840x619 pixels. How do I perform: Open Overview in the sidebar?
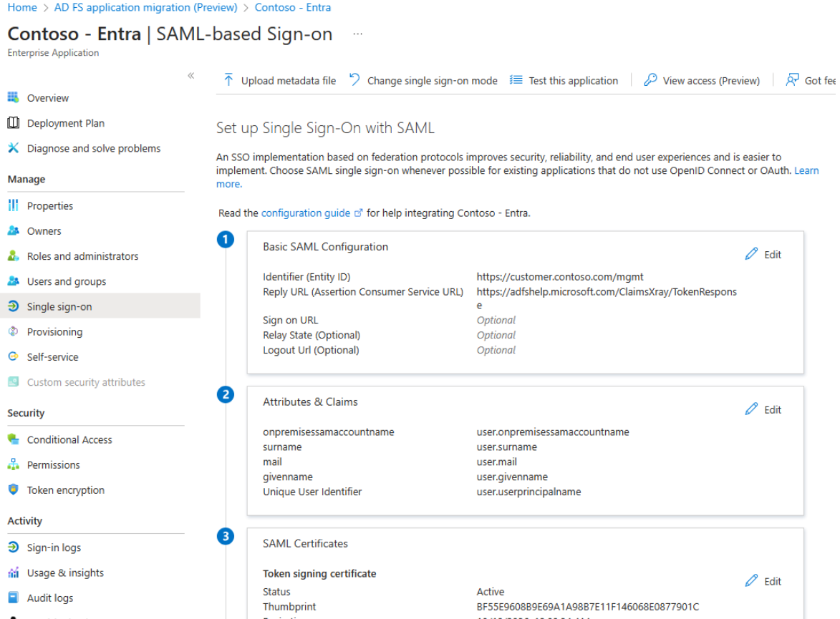click(48, 98)
